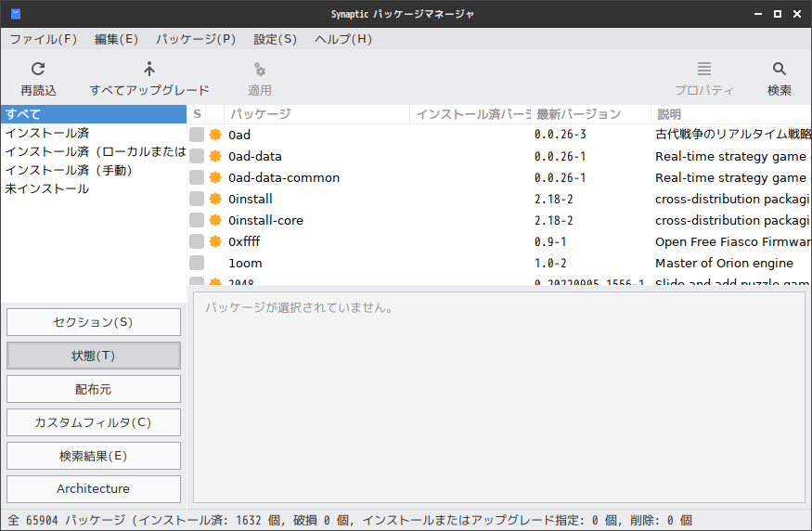Select package name 1oom
The height and width of the screenshot is (531, 812).
(245, 263)
